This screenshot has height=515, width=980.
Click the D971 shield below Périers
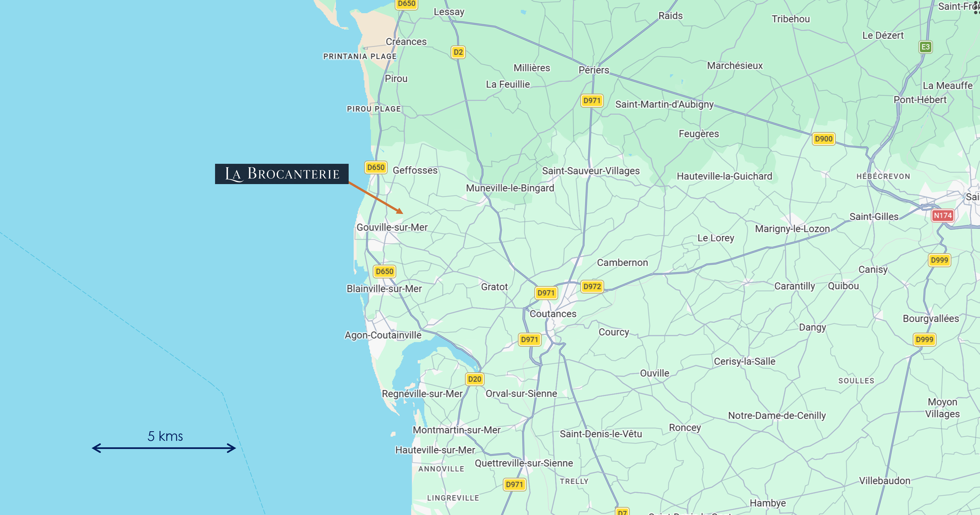pyautogui.click(x=592, y=101)
